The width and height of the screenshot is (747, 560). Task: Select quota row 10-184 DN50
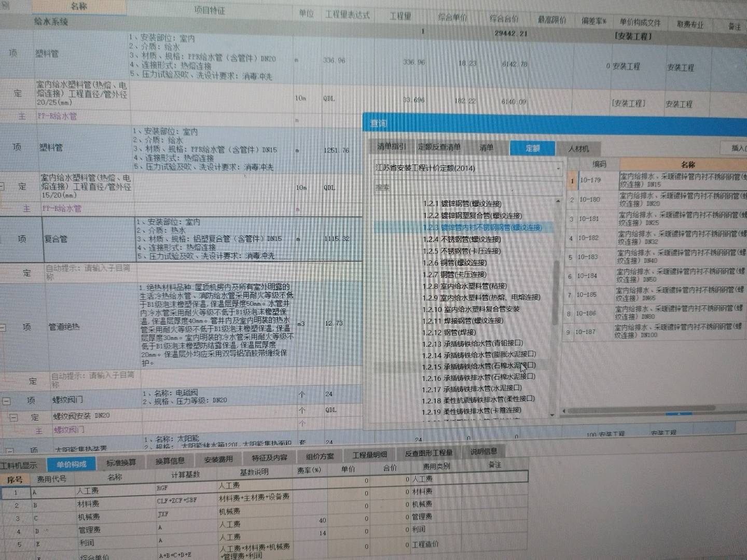point(655,276)
